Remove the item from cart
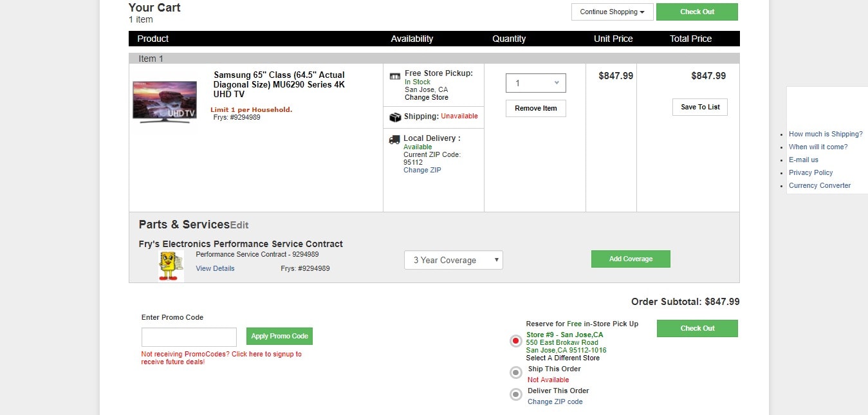Viewport: 868px width, 415px height. click(536, 108)
